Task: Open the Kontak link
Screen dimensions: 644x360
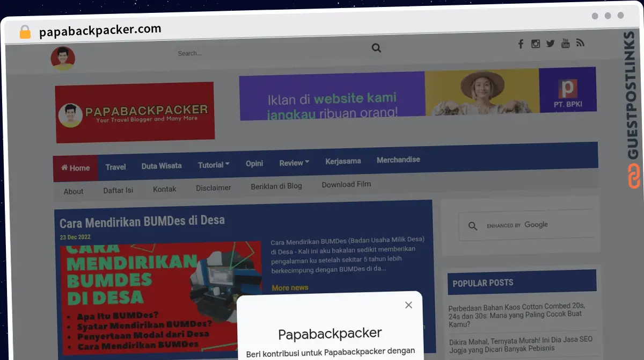Action: coord(164,189)
